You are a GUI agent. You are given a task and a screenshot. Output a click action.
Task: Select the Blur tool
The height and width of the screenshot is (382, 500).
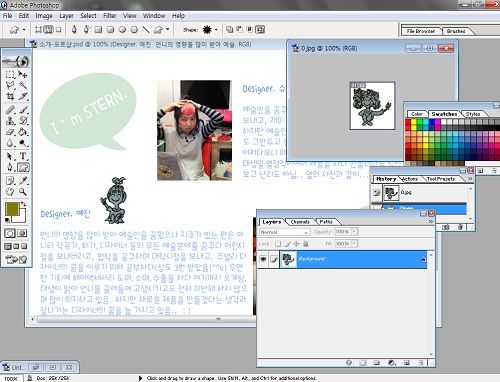point(10,143)
